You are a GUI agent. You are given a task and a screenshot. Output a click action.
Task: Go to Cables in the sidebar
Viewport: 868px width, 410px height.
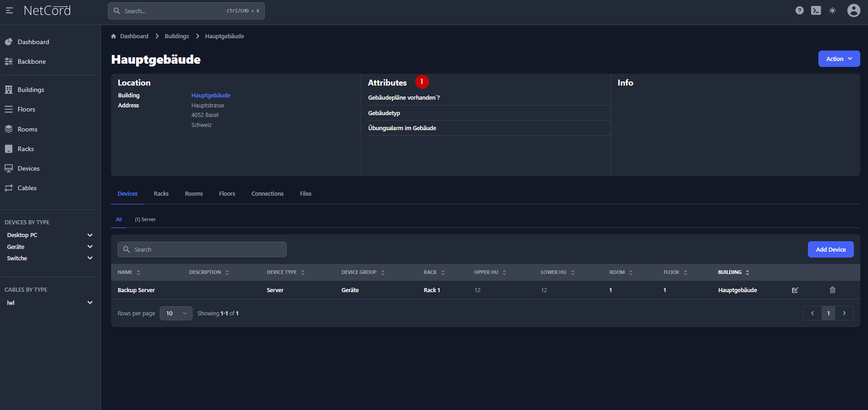point(27,188)
